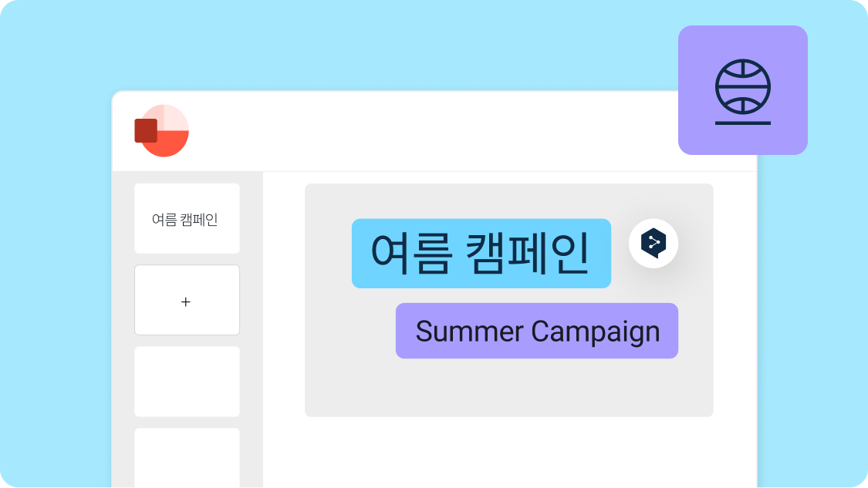Click the line beneath the globe icon
Screen dimensions: 868x488
point(742,123)
